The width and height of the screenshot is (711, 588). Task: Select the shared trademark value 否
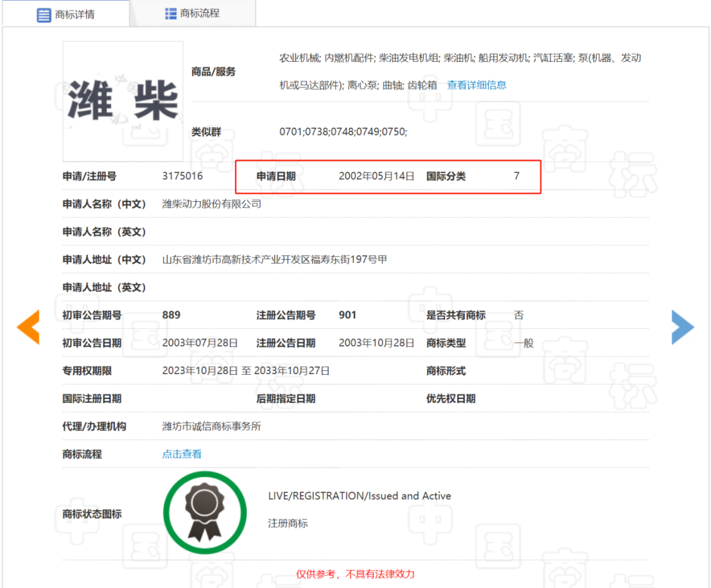[x=519, y=315]
